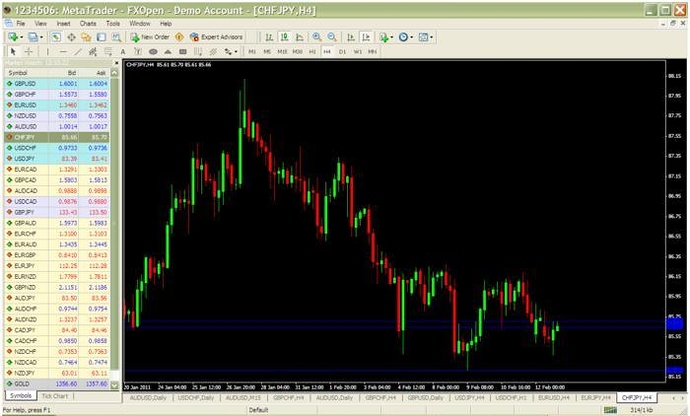Toggle the Data Window icon
This screenshot has height=416, width=690.
tap(71, 37)
